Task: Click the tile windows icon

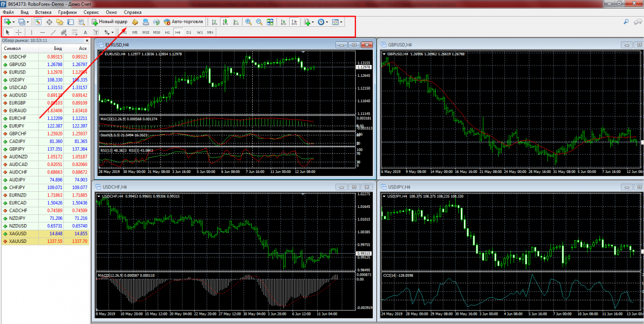Action: [x=270, y=22]
